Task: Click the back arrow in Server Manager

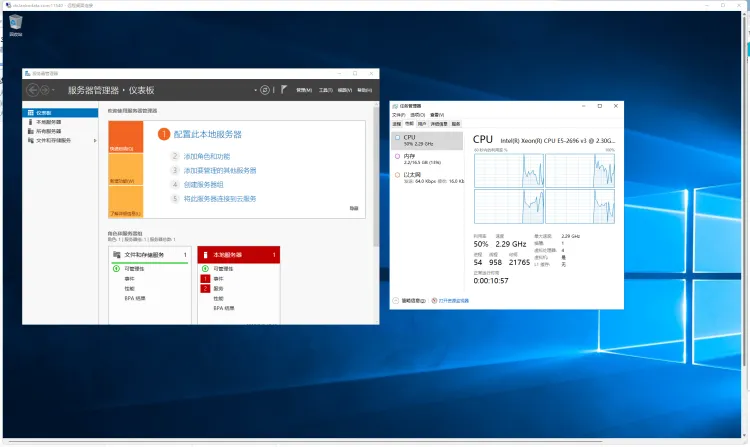Action: pyautogui.click(x=32, y=90)
